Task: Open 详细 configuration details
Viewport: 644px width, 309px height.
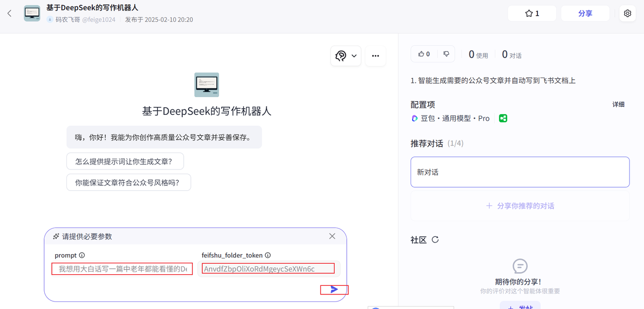Action: [618, 105]
